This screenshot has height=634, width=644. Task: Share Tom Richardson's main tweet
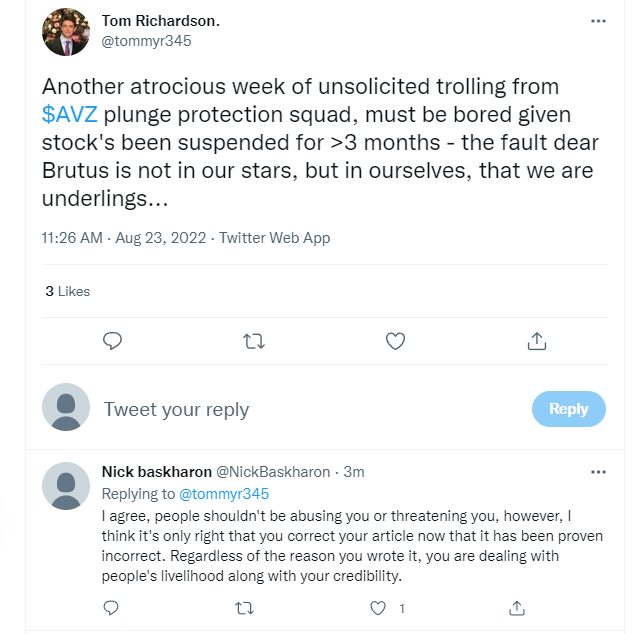[536, 341]
